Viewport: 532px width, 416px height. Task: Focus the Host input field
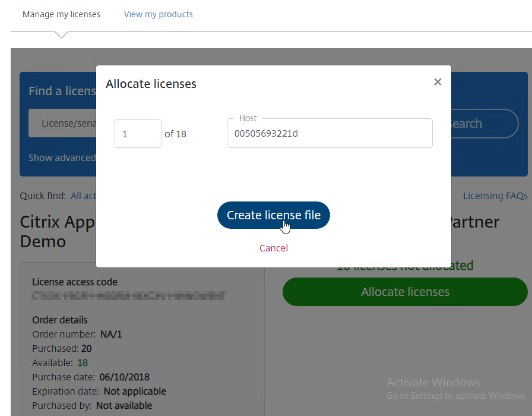330,134
